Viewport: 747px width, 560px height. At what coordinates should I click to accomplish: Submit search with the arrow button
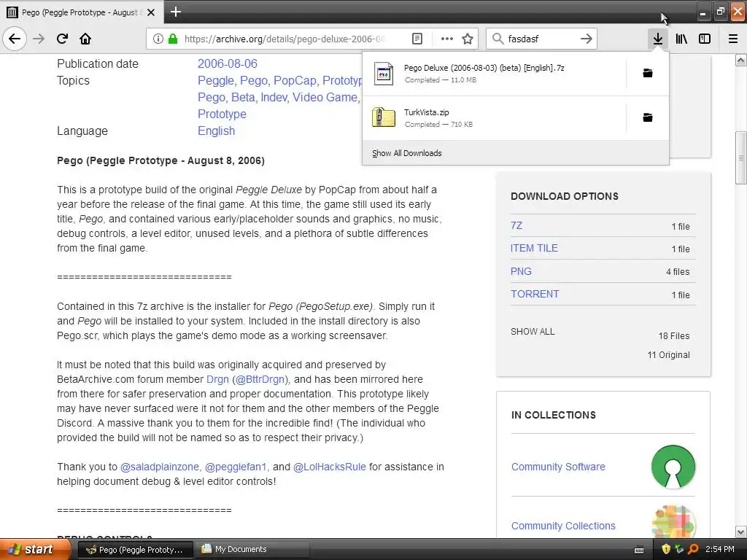point(586,39)
